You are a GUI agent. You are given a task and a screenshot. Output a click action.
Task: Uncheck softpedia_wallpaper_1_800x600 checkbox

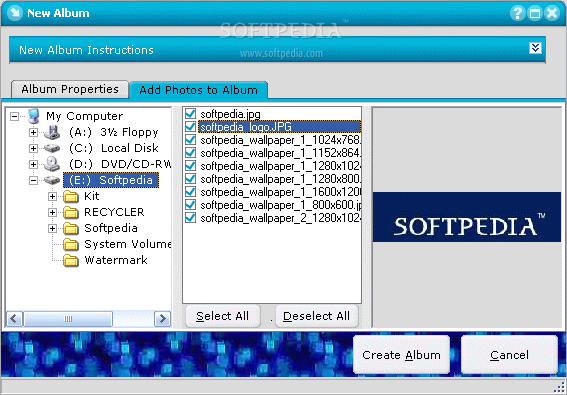tap(190, 205)
